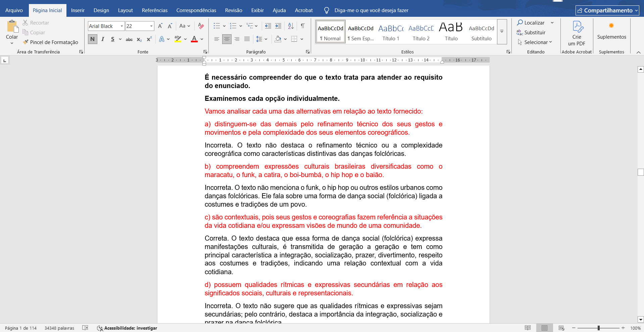Click the shading paint bucket icon
Screen dimensions: 644x332
pos(278,39)
